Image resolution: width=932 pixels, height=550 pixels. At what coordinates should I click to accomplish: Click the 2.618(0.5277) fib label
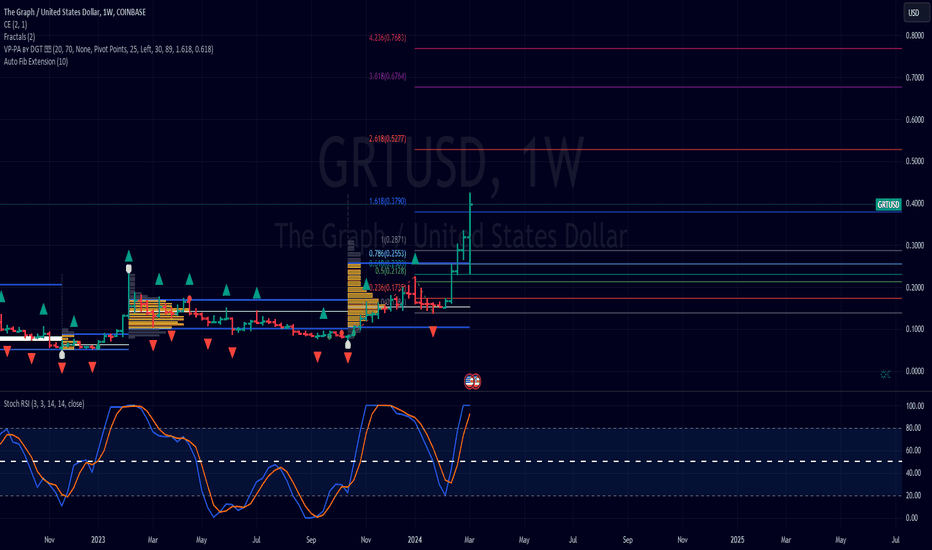click(x=388, y=139)
